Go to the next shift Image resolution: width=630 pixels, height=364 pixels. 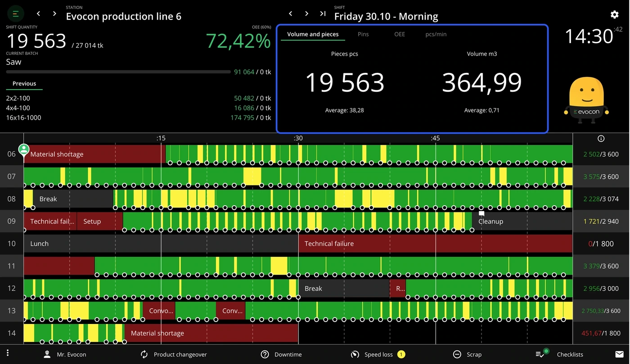point(306,13)
